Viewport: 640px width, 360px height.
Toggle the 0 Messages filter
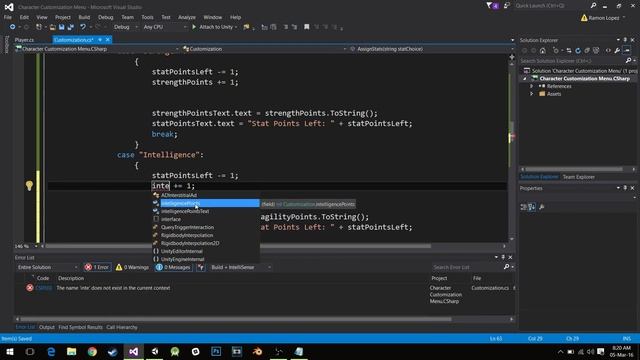tap(173, 267)
